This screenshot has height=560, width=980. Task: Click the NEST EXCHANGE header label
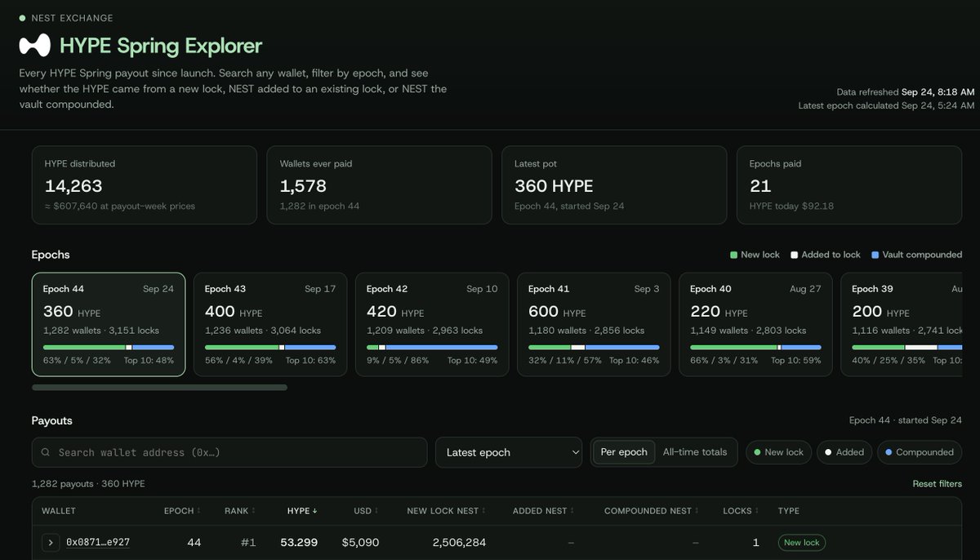coord(72,18)
